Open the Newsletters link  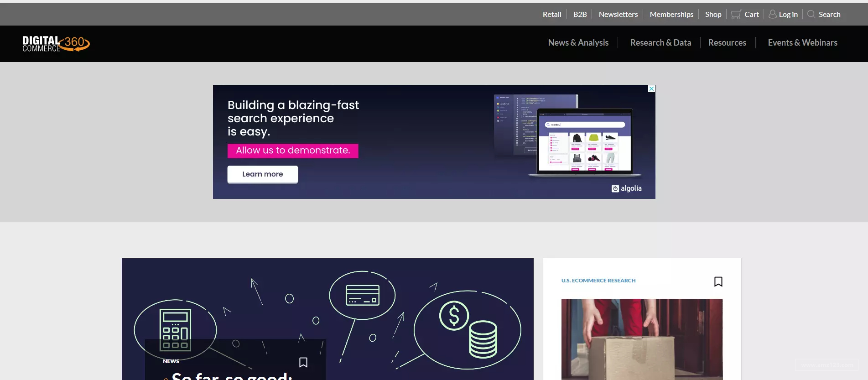(x=619, y=14)
